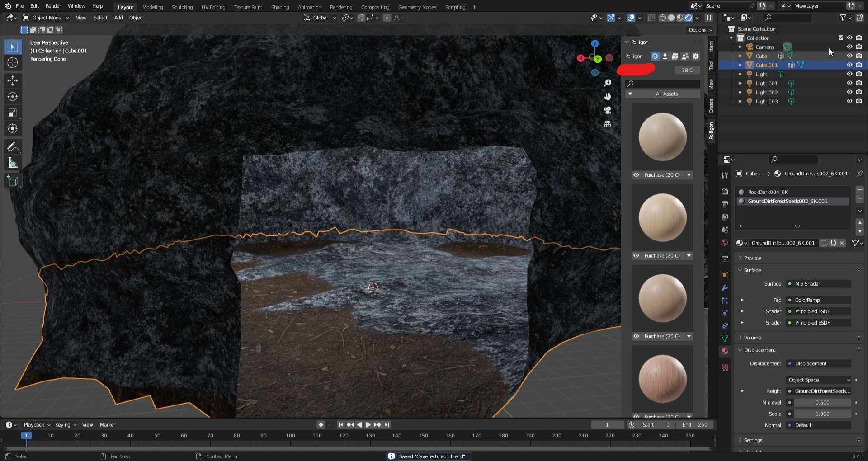Switch to wireframe viewport shading

click(663, 18)
